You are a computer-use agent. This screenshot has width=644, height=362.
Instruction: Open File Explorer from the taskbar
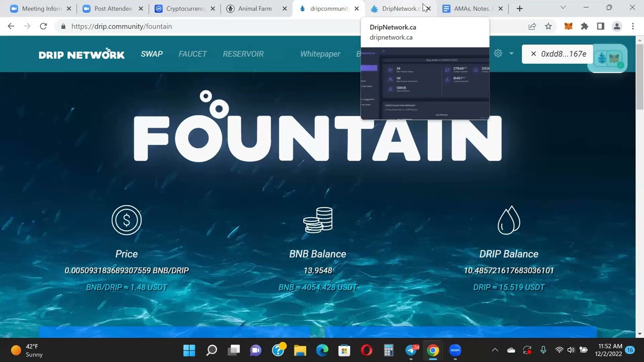(x=300, y=350)
